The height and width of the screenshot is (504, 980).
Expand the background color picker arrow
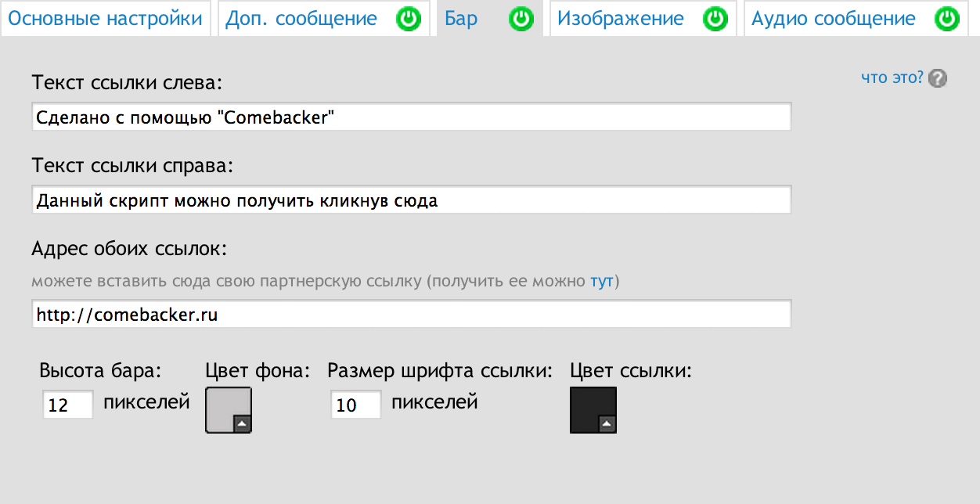coord(242,423)
